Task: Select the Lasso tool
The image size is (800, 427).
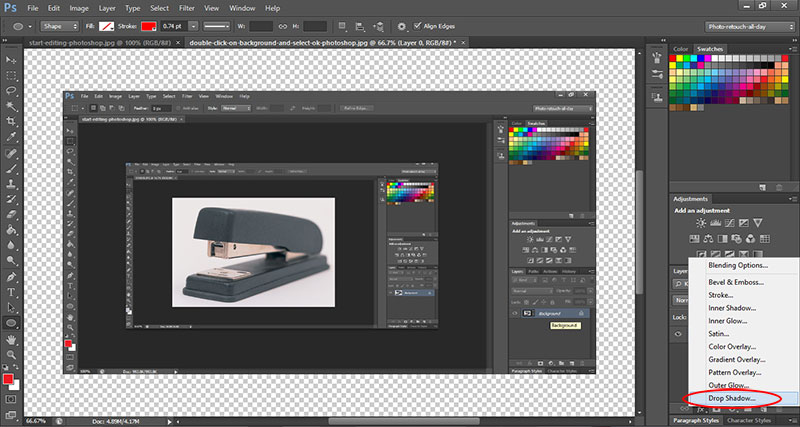Action: 11,90
